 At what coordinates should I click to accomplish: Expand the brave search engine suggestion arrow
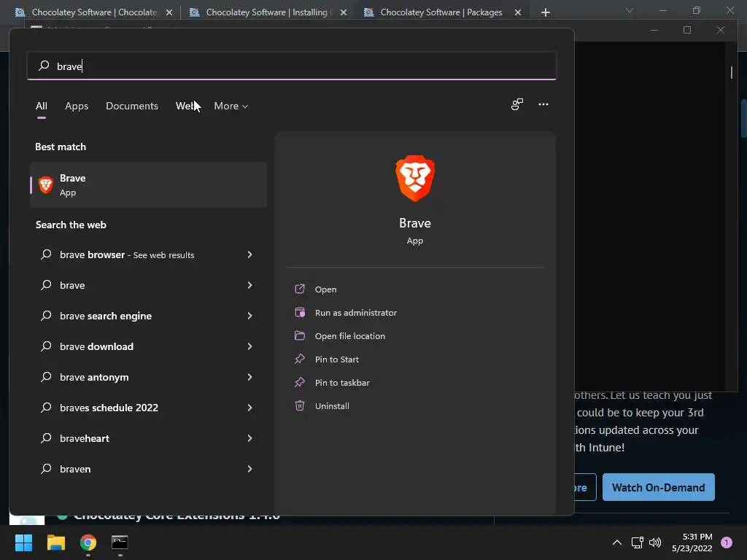[249, 315]
